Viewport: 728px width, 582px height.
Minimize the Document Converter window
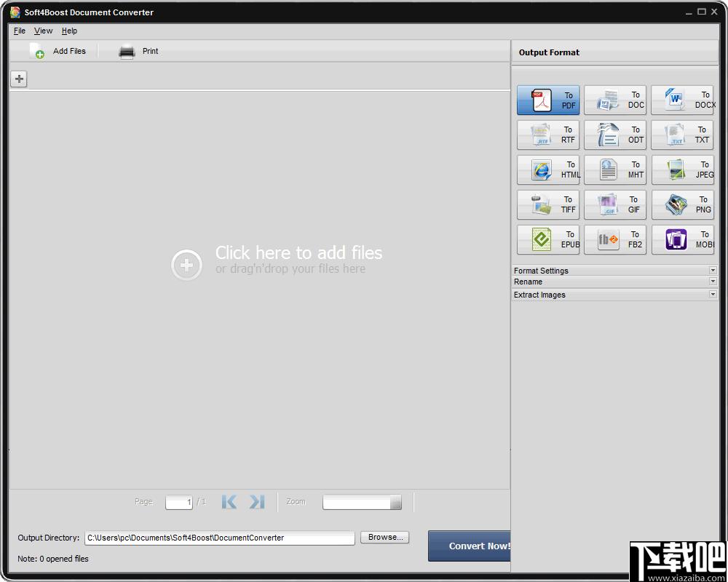coord(689,12)
